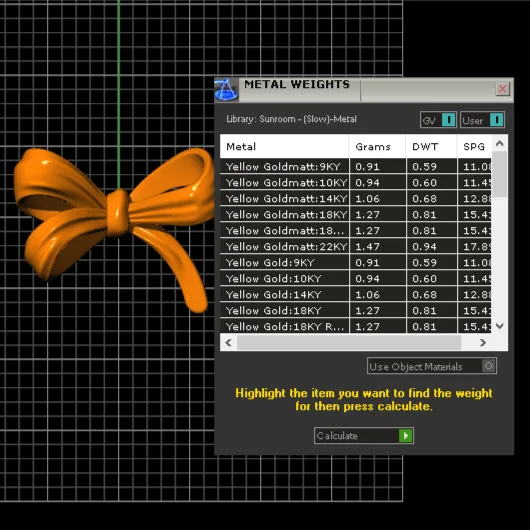Select the Yellow Goldmatt:10KY row
The width and height of the screenshot is (530, 530).
click(356, 183)
